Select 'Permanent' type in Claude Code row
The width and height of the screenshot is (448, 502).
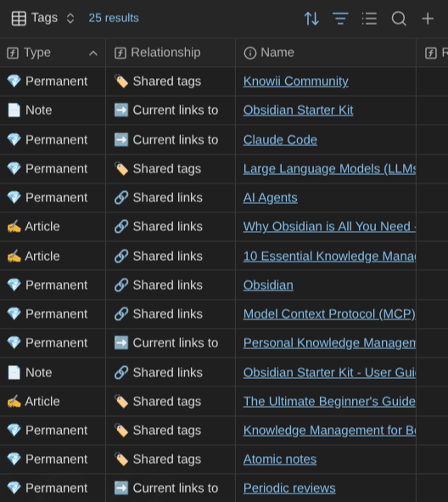56,139
